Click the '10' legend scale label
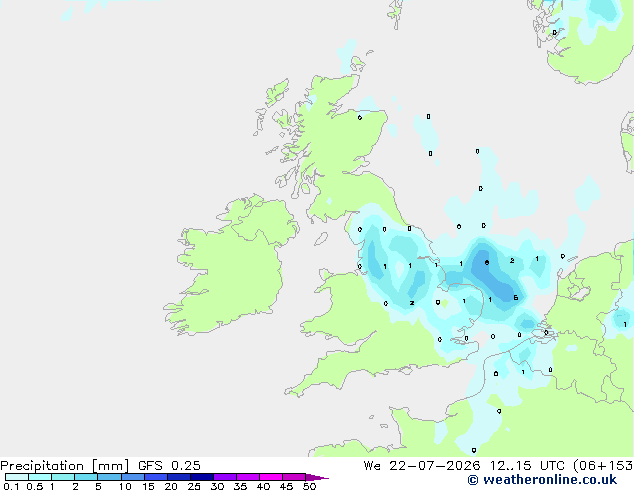This screenshot has width=634, height=490. point(125,486)
